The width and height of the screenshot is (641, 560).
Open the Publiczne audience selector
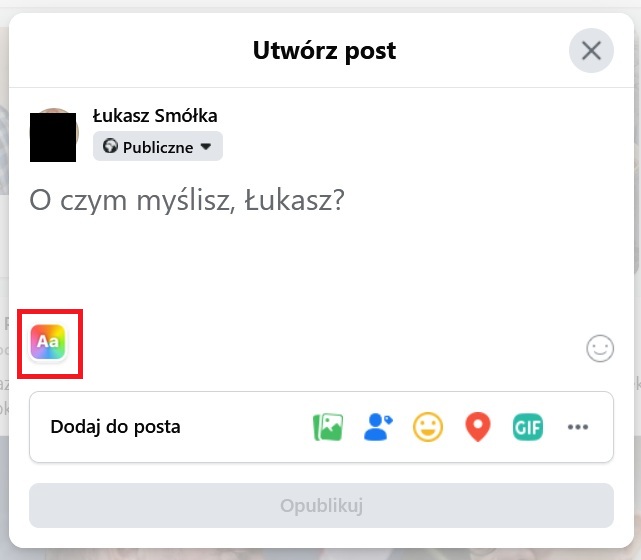click(158, 146)
